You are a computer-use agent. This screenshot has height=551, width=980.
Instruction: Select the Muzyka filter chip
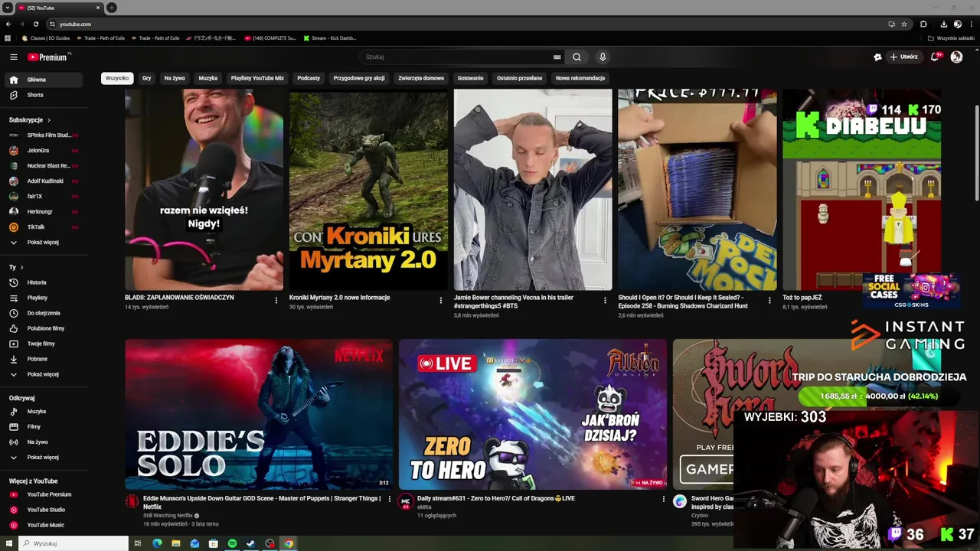point(208,78)
